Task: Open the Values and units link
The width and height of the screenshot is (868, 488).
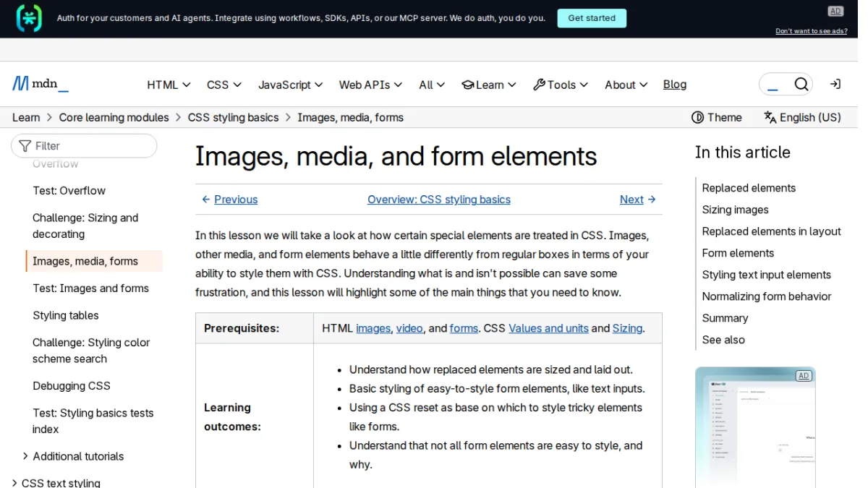Action: pos(548,328)
